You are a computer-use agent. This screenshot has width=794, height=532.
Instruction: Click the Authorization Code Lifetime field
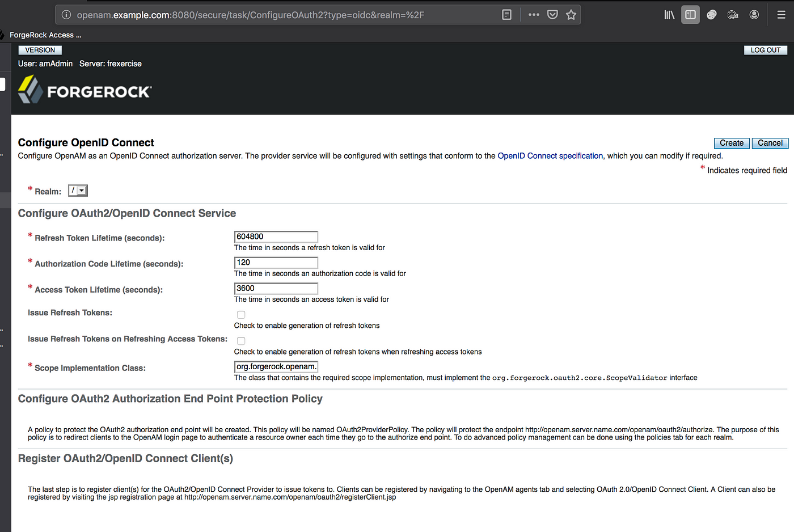pyautogui.click(x=276, y=263)
